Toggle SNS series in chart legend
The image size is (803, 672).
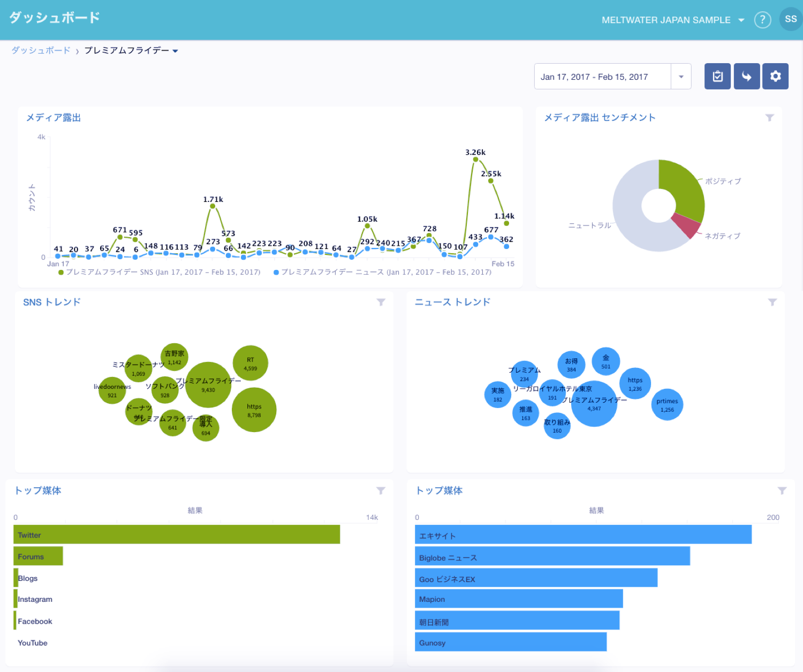click(160, 272)
